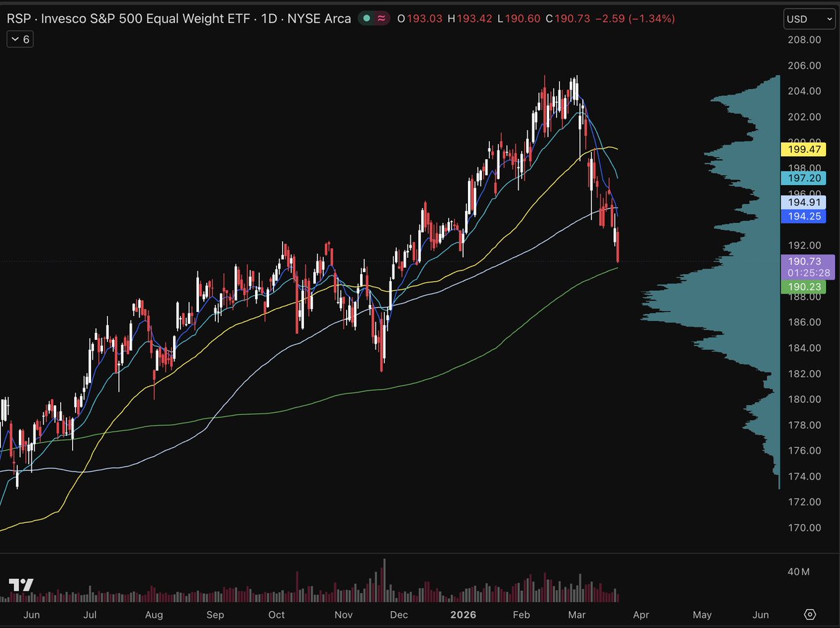Click the 01:25:28 bar countdown timer
The width and height of the screenshot is (840, 628).
808,273
